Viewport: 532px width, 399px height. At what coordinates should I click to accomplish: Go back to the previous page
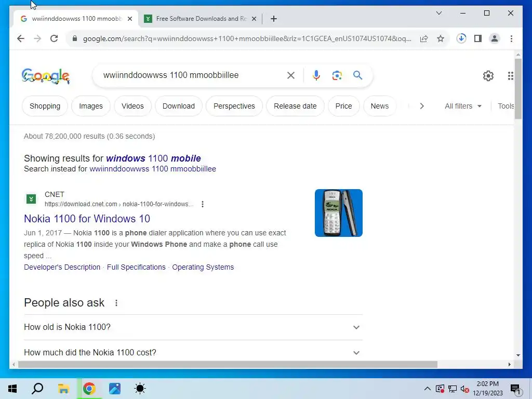point(21,38)
